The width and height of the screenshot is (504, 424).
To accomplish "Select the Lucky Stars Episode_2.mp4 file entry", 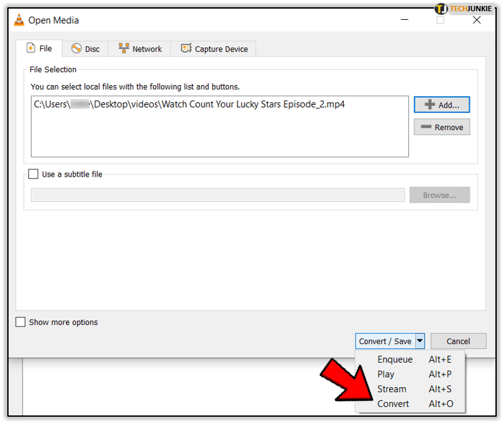I will click(x=189, y=105).
